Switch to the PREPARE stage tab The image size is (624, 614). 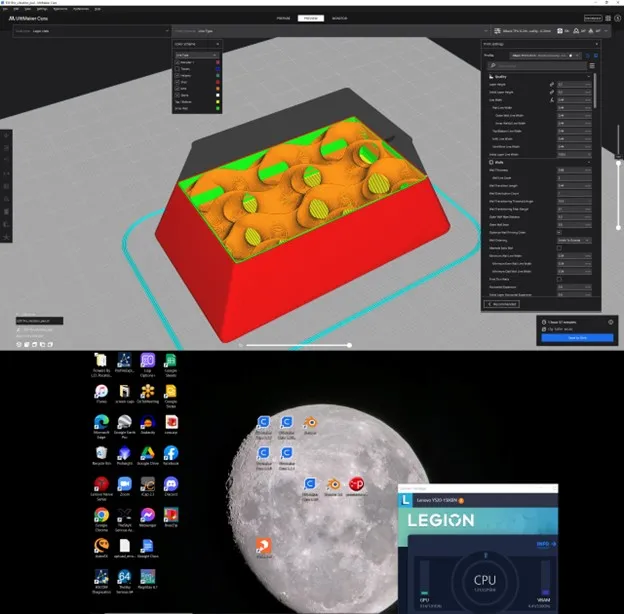click(x=283, y=18)
